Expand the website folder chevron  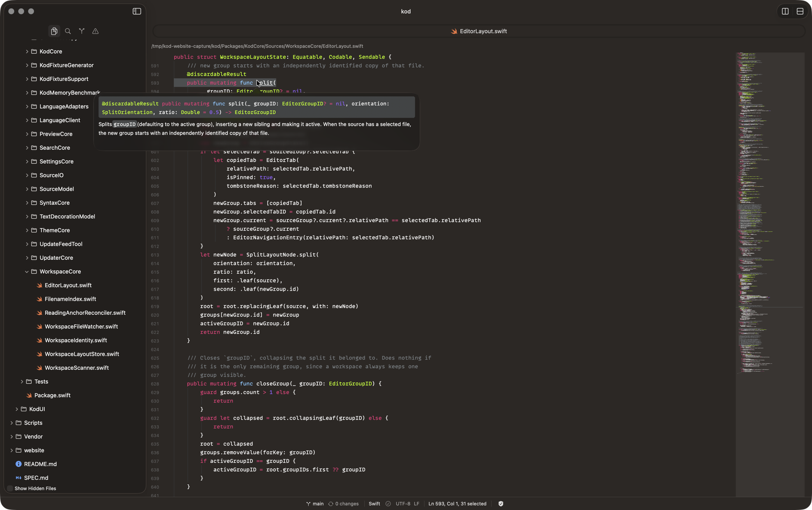pos(11,450)
